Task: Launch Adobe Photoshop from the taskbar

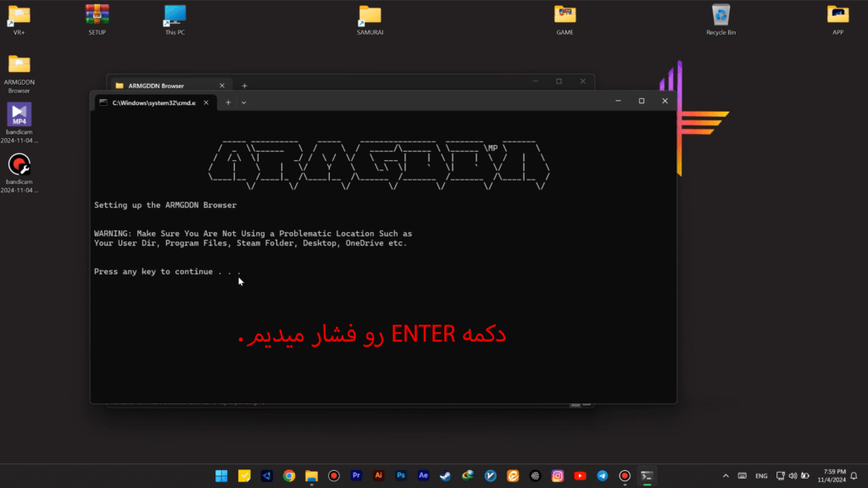Action: tap(401, 476)
